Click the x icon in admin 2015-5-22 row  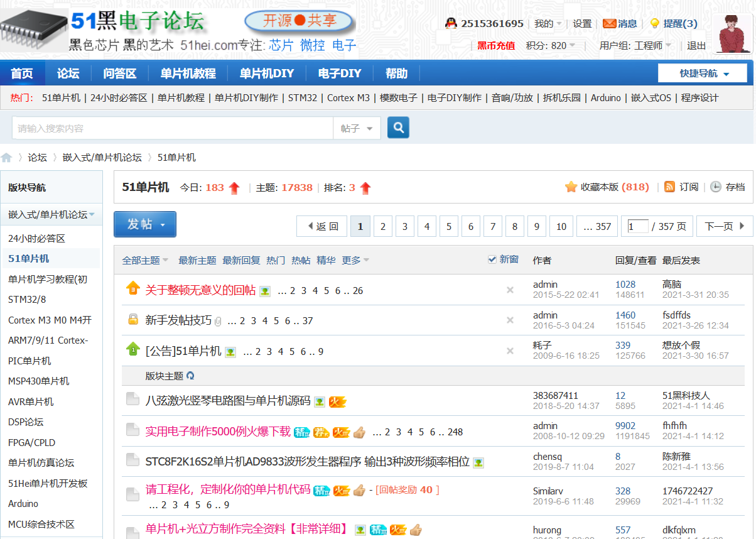pyautogui.click(x=510, y=290)
